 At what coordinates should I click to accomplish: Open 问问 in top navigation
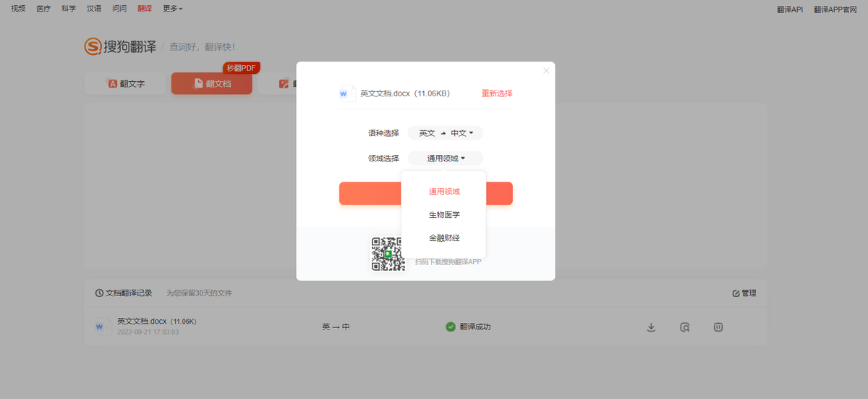119,9
